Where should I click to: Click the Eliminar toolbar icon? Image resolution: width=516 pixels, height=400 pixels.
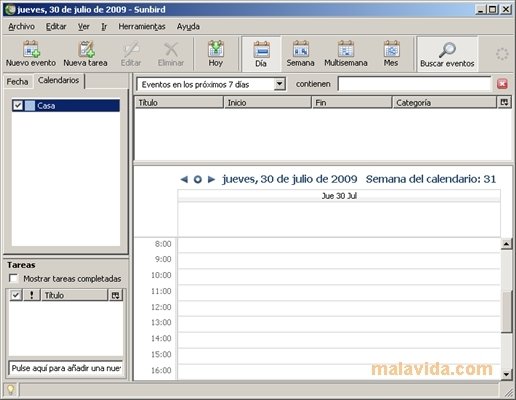coord(171,54)
